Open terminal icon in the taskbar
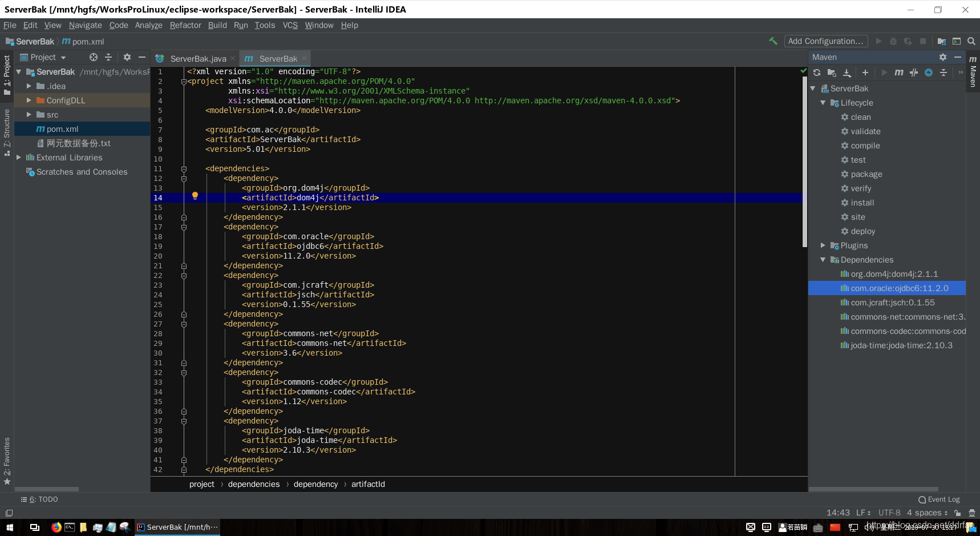 [x=70, y=527]
